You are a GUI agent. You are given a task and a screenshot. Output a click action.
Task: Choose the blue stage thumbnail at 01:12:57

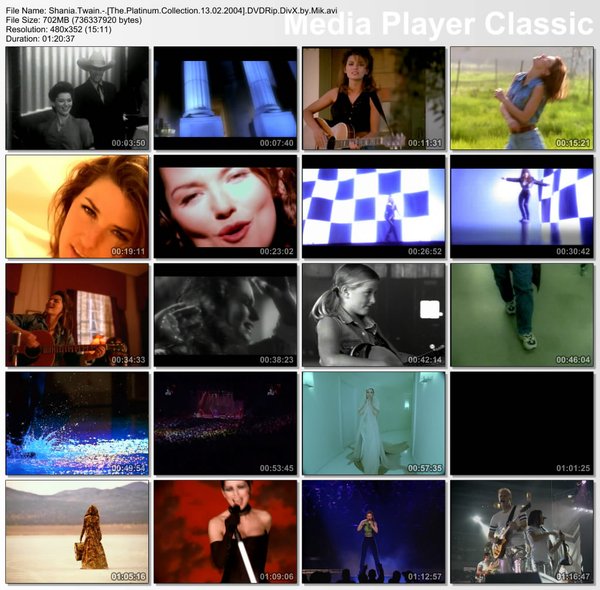[374, 532]
